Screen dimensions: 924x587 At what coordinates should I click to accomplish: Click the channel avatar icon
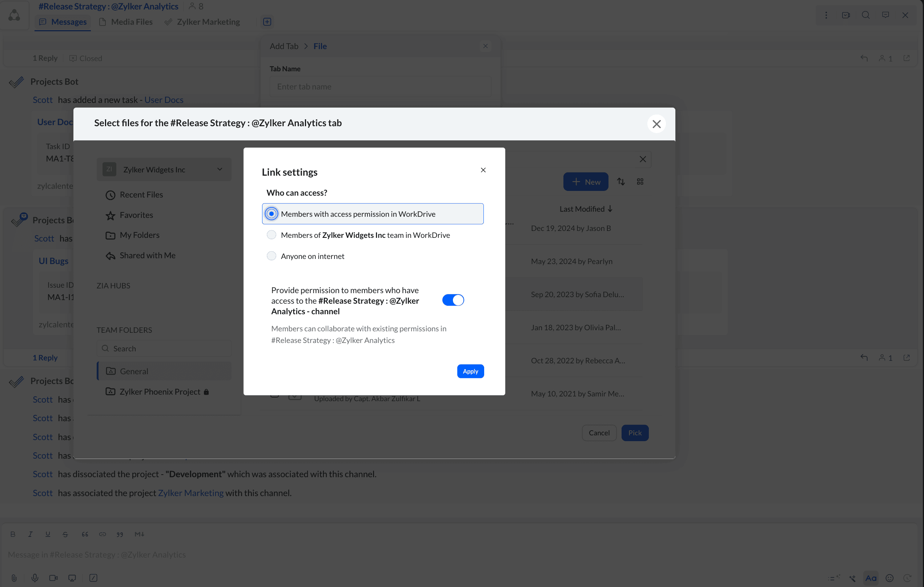tap(14, 15)
